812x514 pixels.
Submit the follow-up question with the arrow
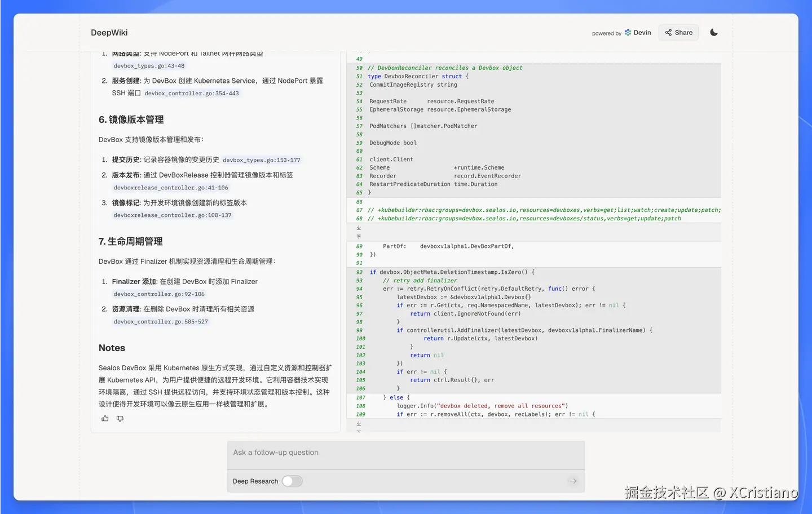pos(573,481)
